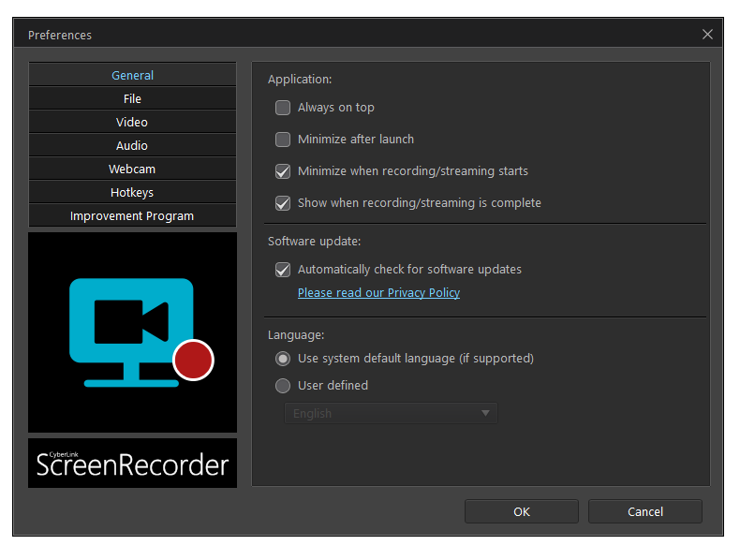
Task: Disable automatic software update checking
Action: [283, 270]
